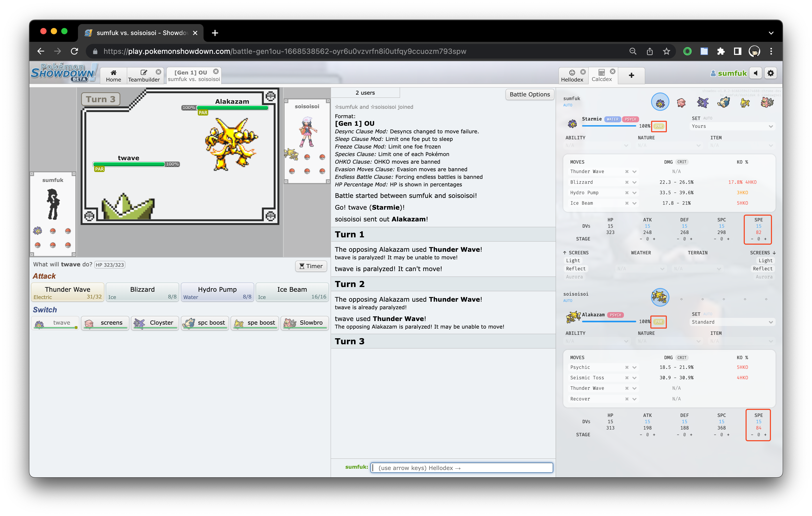
Task: Open Chrome zoom magnifier icon in address bar
Action: [633, 51]
